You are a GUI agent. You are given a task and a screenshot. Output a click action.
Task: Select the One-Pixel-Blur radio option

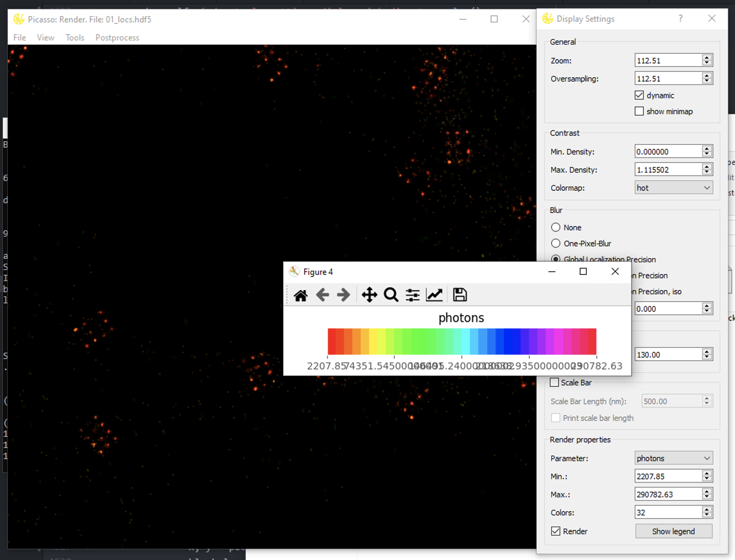pyautogui.click(x=556, y=243)
